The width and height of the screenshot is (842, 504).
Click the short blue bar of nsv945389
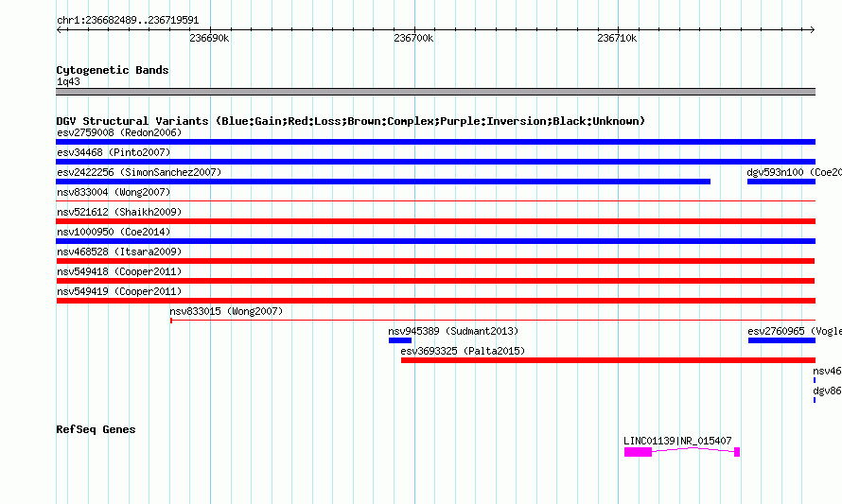(x=400, y=340)
